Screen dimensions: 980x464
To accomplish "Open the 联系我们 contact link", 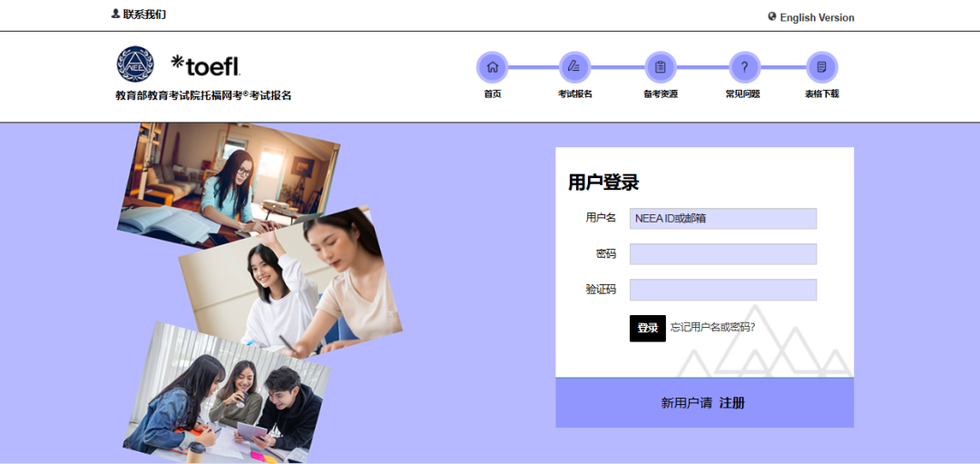I will pyautogui.click(x=144, y=14).
